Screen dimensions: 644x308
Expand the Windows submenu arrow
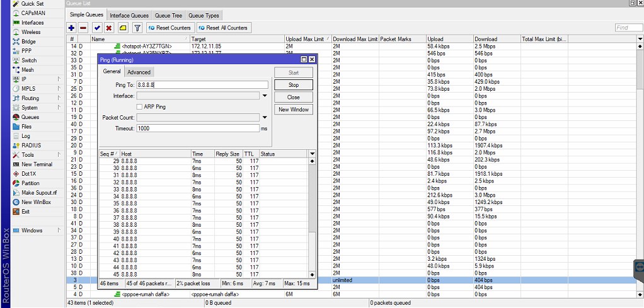tap(59, 231)
